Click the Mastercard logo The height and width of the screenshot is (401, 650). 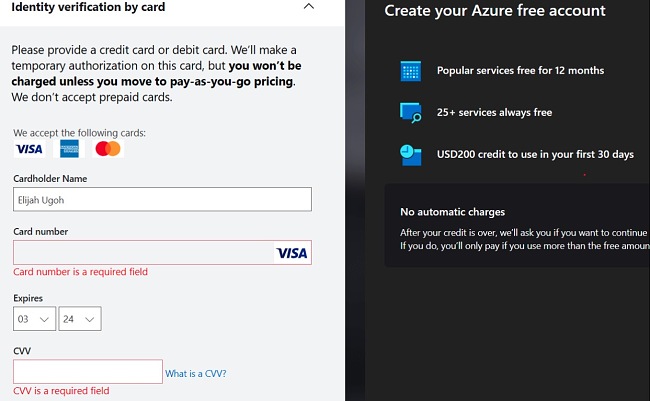pos(108,149)
